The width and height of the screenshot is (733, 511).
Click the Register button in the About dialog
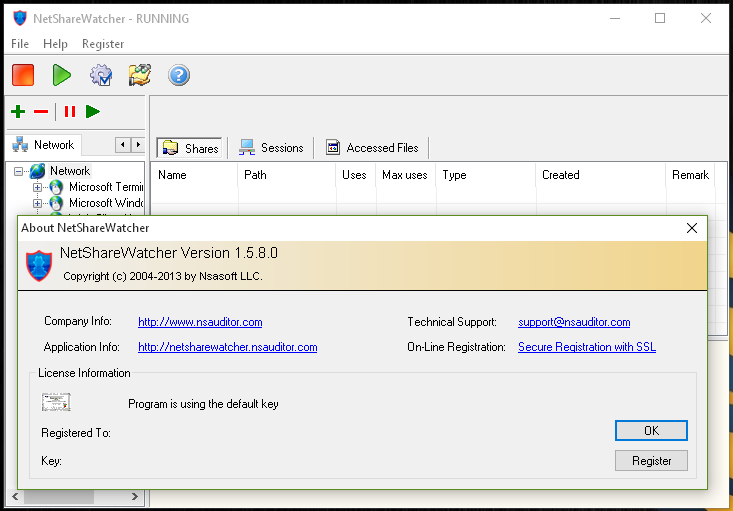[x=651, y=461]
